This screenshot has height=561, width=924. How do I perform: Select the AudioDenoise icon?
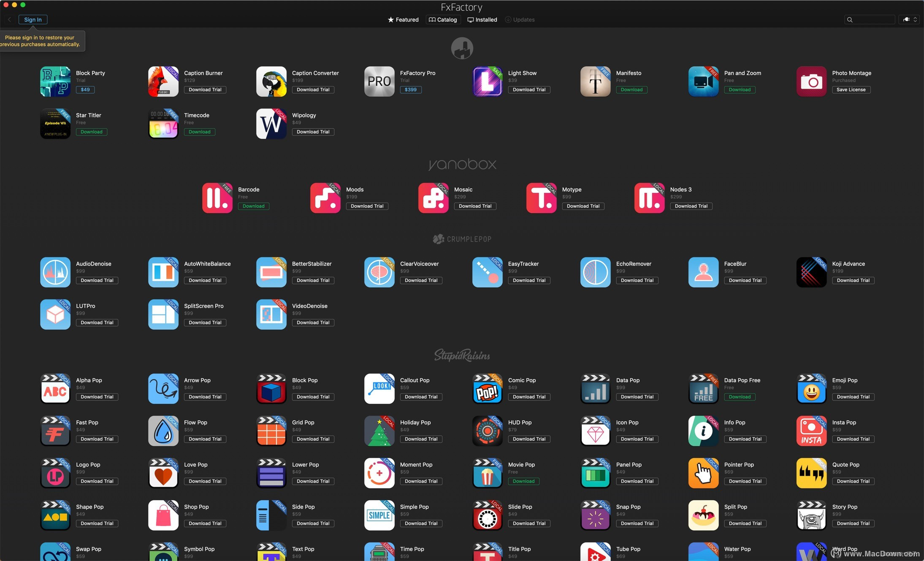click(x=55, y=272)
